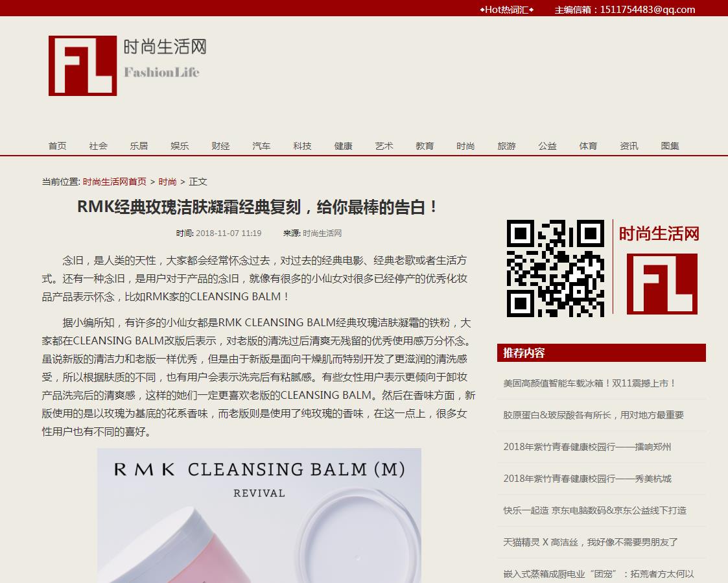This screenshot has width=728, height=583.
Task: Open the 体育 navigation item
Action: coord(588,146)
